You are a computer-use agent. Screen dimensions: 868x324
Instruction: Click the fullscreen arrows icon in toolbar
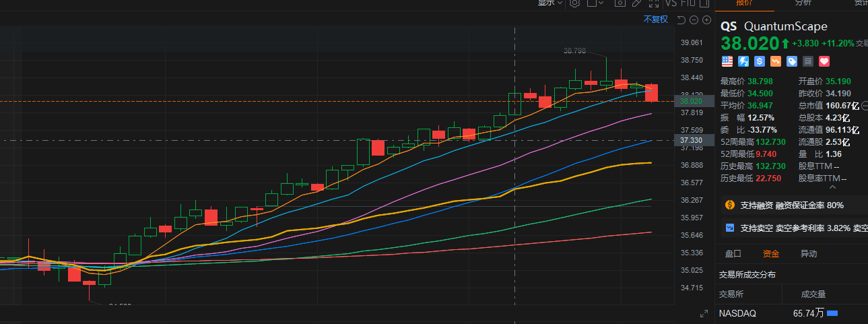tap(653, 3)
